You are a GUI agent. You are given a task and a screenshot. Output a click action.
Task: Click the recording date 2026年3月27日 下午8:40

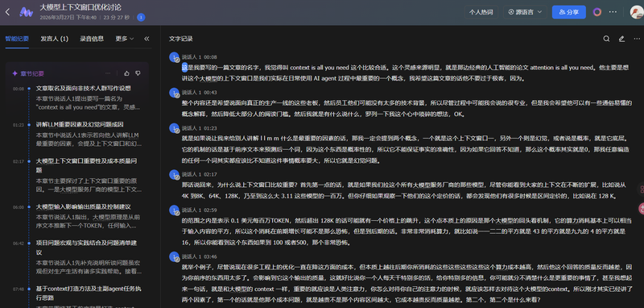point(68,17)
